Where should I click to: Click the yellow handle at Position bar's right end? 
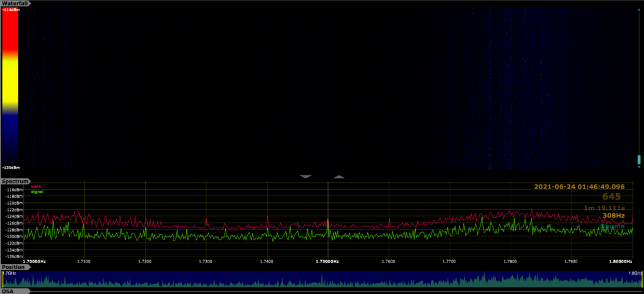click(x=641, y=281)
